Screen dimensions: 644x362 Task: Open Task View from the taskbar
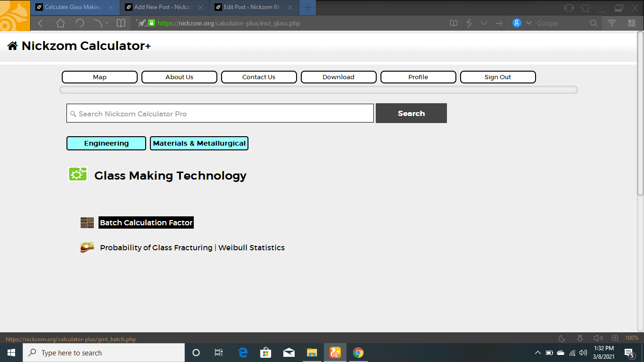219,353
